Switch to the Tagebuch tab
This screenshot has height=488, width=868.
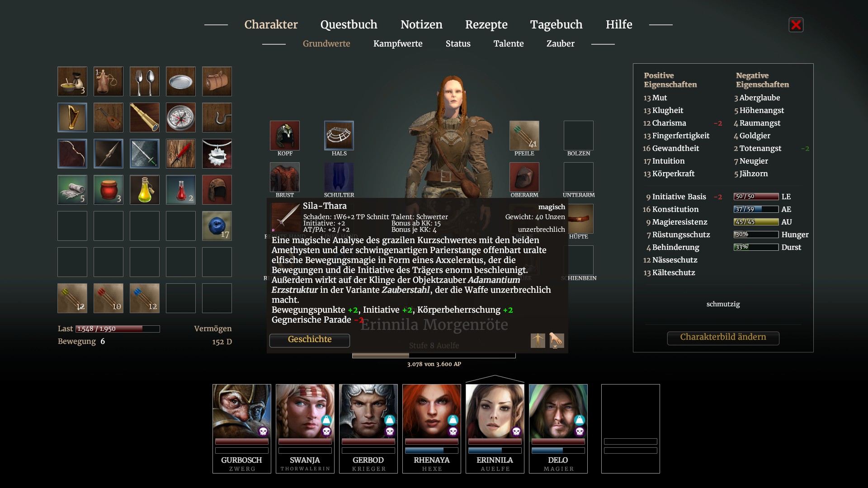(x=557, y=24)
